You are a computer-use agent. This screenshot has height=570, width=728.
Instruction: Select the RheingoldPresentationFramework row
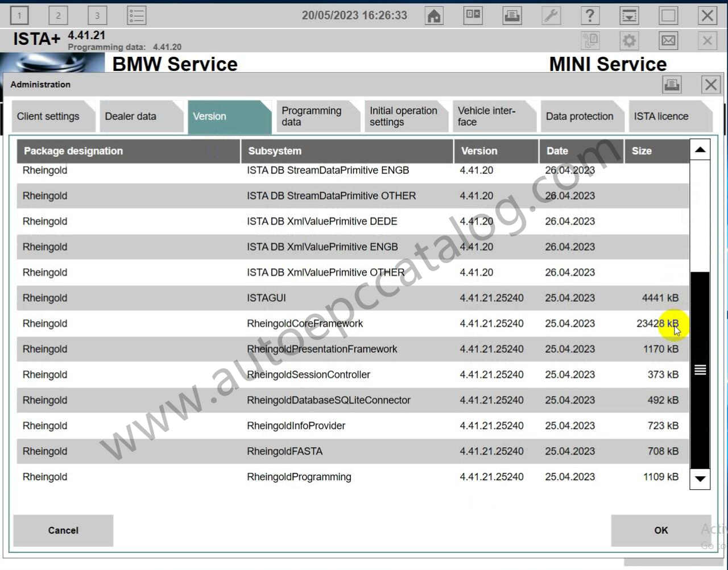click(353, 350)
